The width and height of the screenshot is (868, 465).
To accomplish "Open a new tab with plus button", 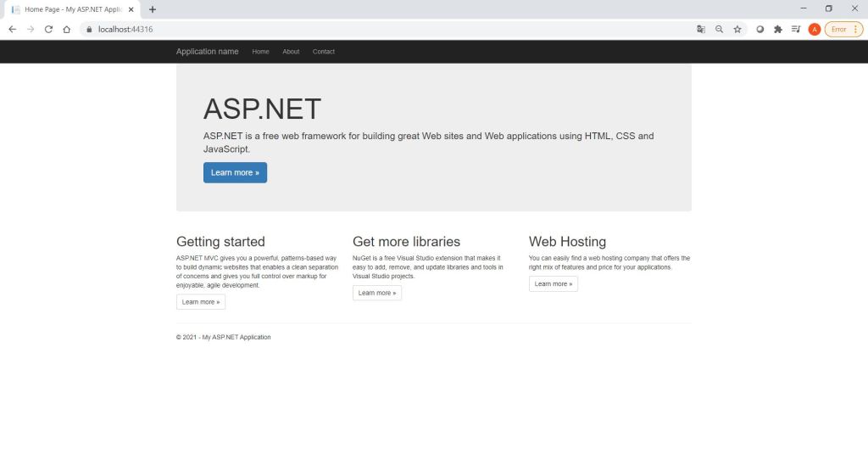I will pos(153,9).
